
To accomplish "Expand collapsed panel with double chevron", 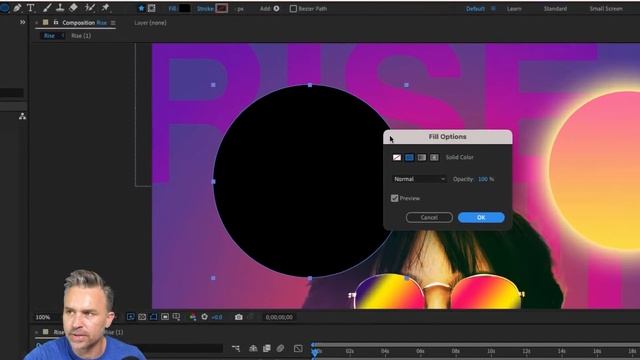I will [x=22, y=22].
